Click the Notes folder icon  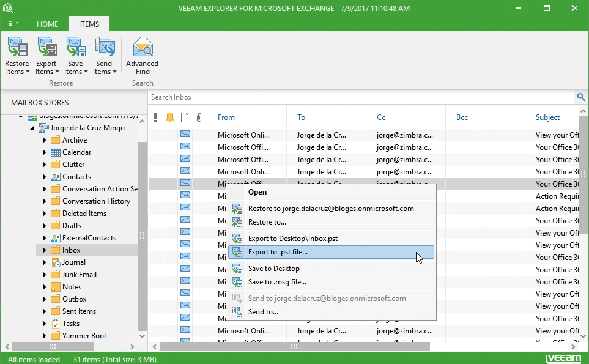coord(55,287)
